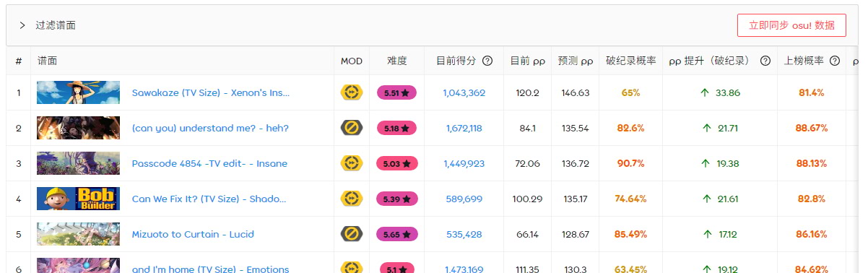Viewport: 868px width, 273px height.
Task: Click Mizuoto to Curtain thumbnail
Action: click(x=78, y=234)
